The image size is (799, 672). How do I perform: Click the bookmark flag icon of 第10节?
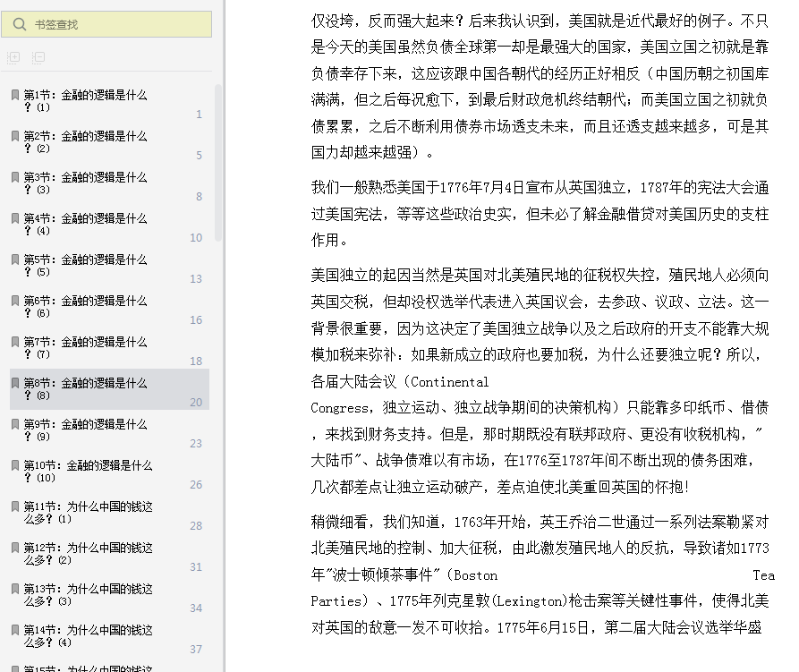15,465
